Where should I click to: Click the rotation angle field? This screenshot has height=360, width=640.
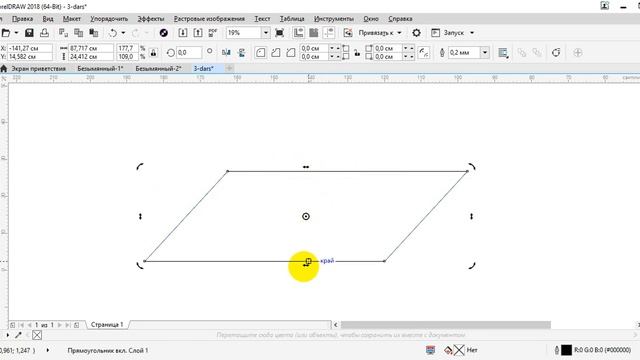[x=189, y=53]
